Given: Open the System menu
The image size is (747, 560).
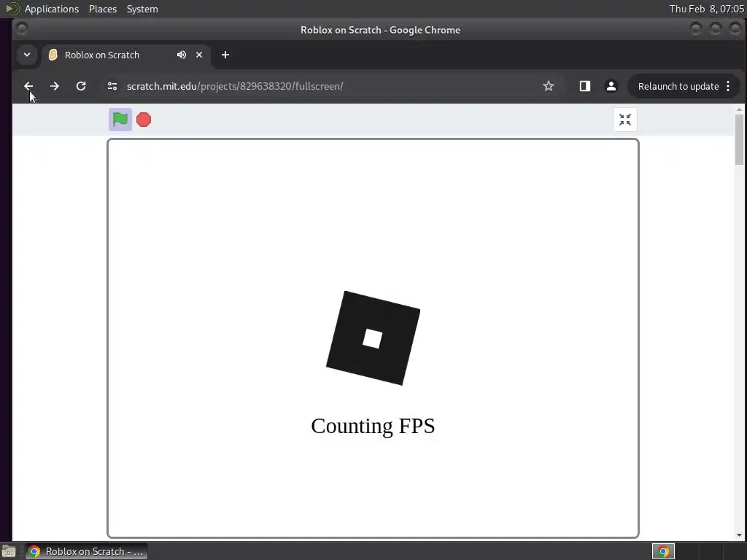Looking at the screenshot, I should [x=142, y=9].
